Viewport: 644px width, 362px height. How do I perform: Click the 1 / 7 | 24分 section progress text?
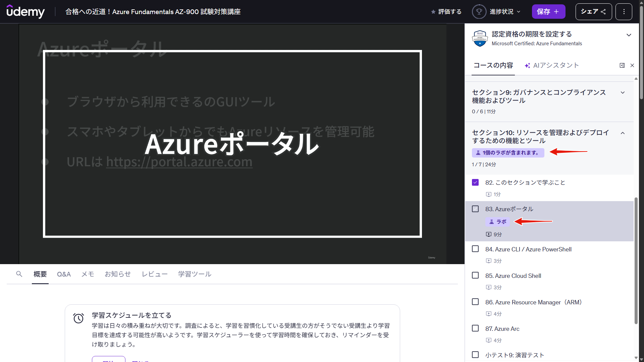point(484,165)
